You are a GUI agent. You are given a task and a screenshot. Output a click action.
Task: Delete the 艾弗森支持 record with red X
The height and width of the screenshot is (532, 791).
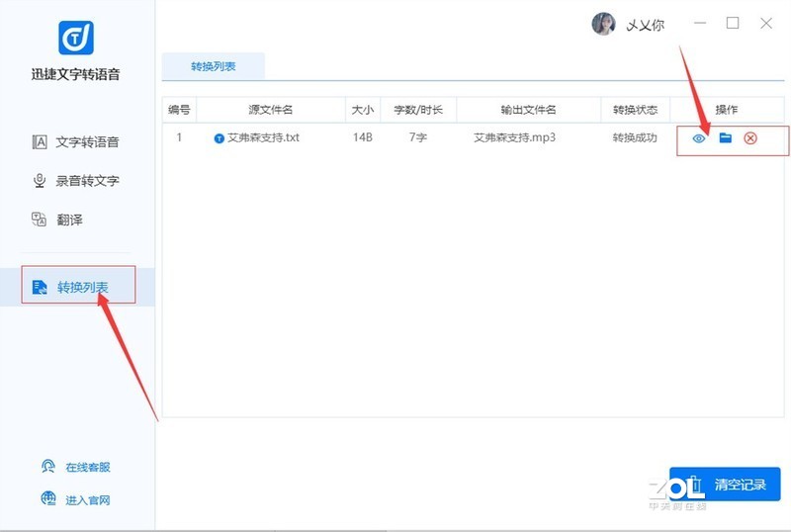pyautogui.click(x=750, y=138)
